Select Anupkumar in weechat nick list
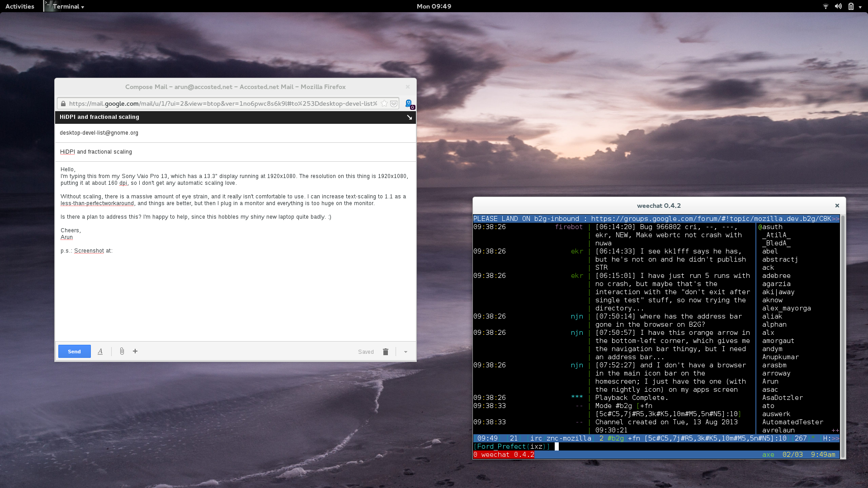This screenshot has height=488, width=868. point(780,357)
